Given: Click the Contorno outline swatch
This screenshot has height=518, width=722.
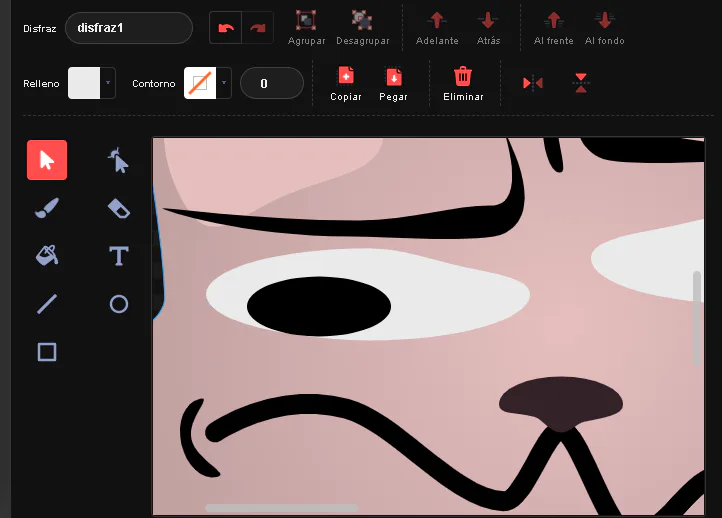Looking at the screenshot, I should click(200, 83).
